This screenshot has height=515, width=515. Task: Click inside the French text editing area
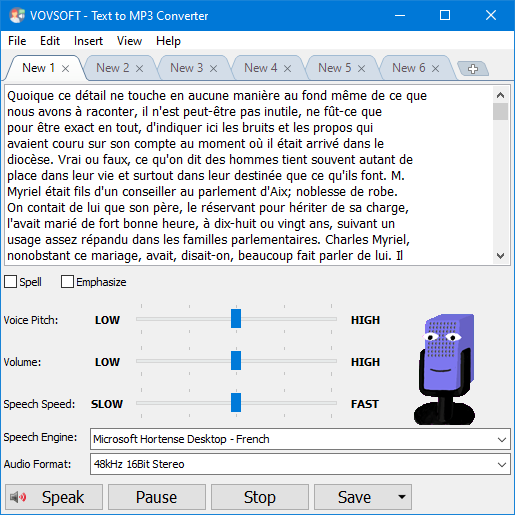pos(248,175)
